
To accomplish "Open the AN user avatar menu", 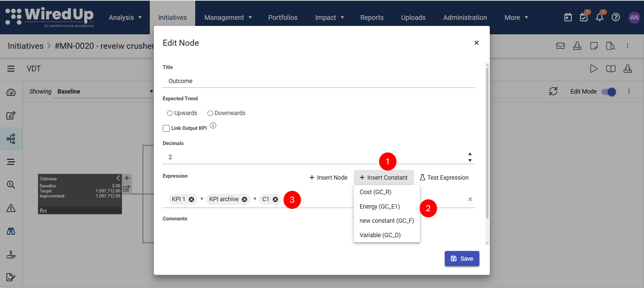I will [x=634, y=17].
